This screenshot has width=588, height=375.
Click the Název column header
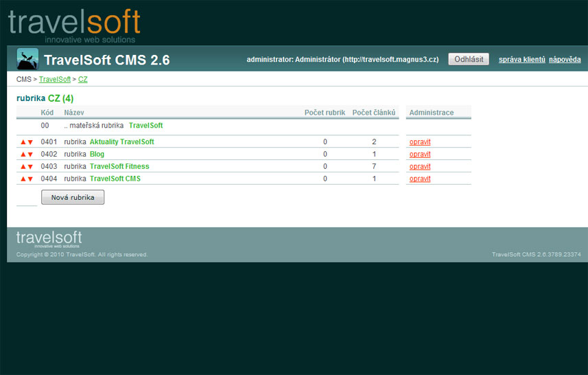coord(74,113)
